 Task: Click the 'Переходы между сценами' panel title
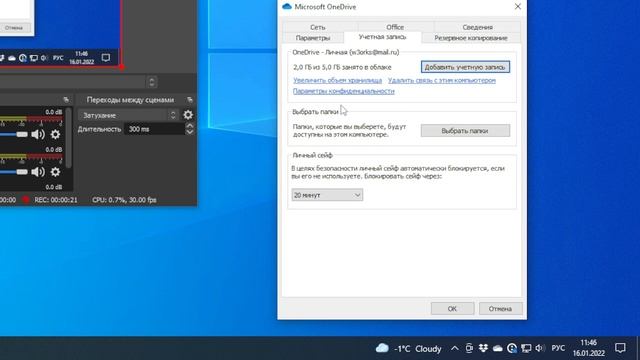[x=130, y=100]
